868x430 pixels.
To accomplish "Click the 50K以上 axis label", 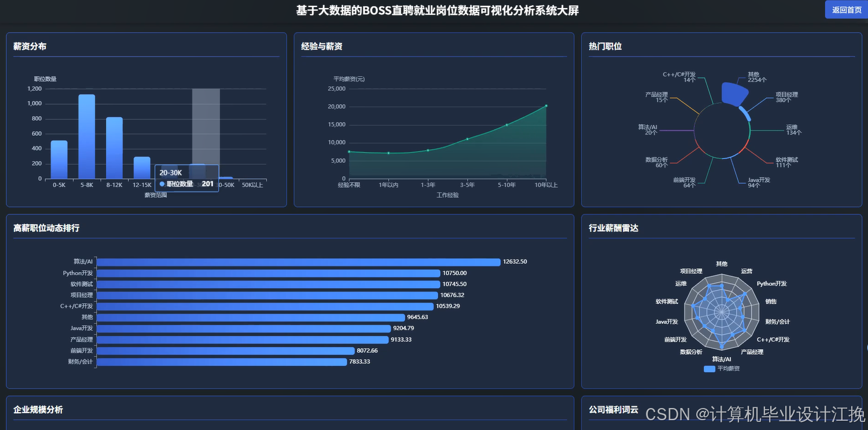I will click(x=252, y=185).
